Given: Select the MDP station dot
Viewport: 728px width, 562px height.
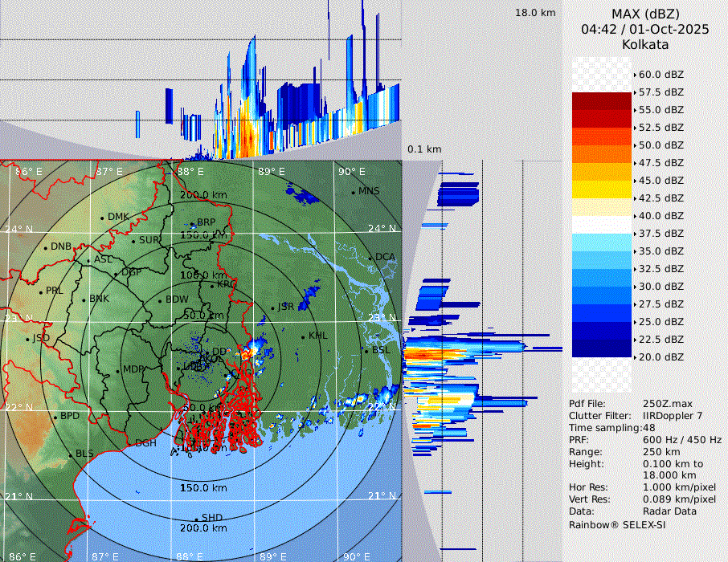Looking at the screenshot, I should coord(118,369).
